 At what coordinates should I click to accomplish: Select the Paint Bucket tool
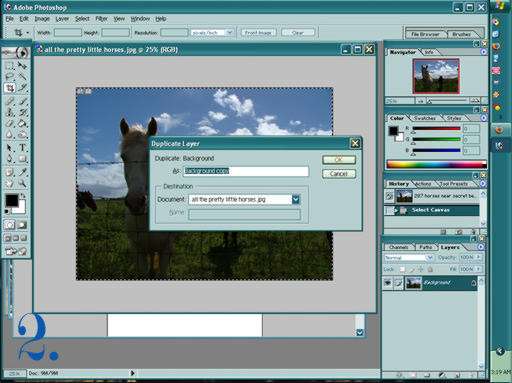click(x=22, y=124)
